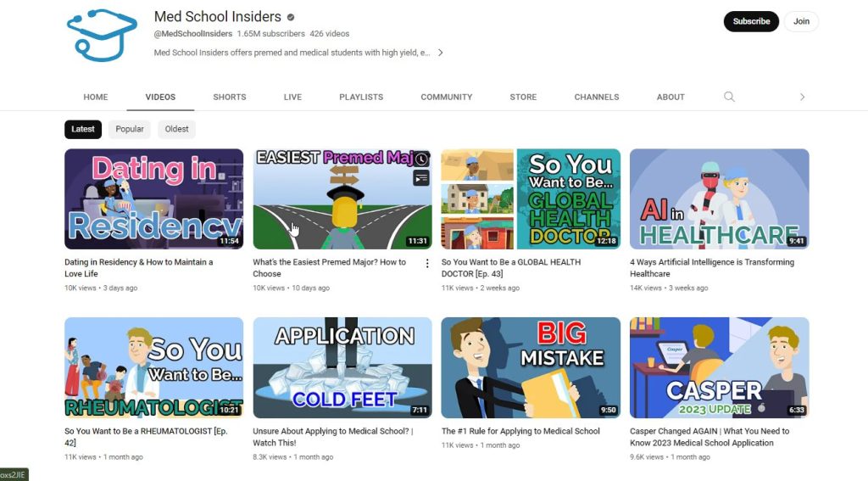The height and width of the screenshot is (481, 868).
Task: Open the channel search magnifier icon
Action: [x=729, y=97]
